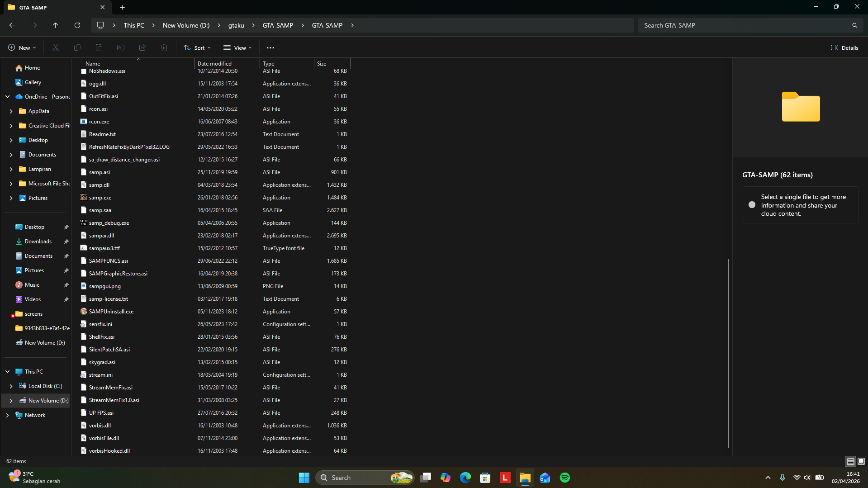Select the Readme.txt file
868x488 pixels.
(x=102, y=134)
